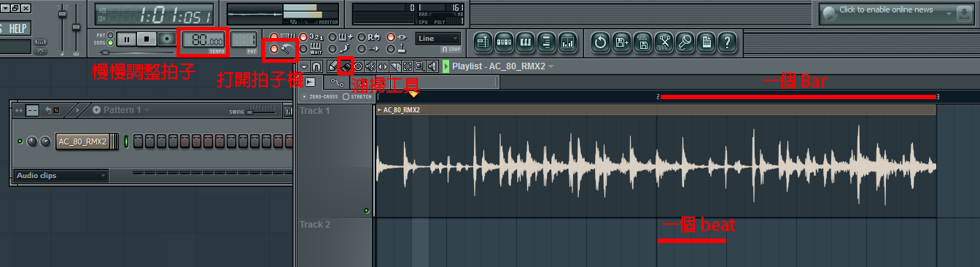Click the online news panel
This screenshot has width=980, height=267.
click(896, 13)
